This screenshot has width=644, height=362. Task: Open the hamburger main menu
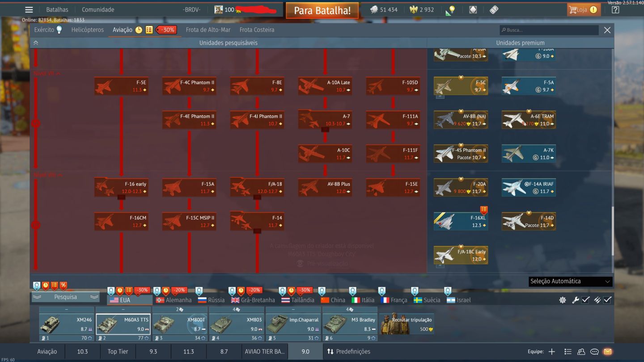pyautogui.click(x=29, y=10)
